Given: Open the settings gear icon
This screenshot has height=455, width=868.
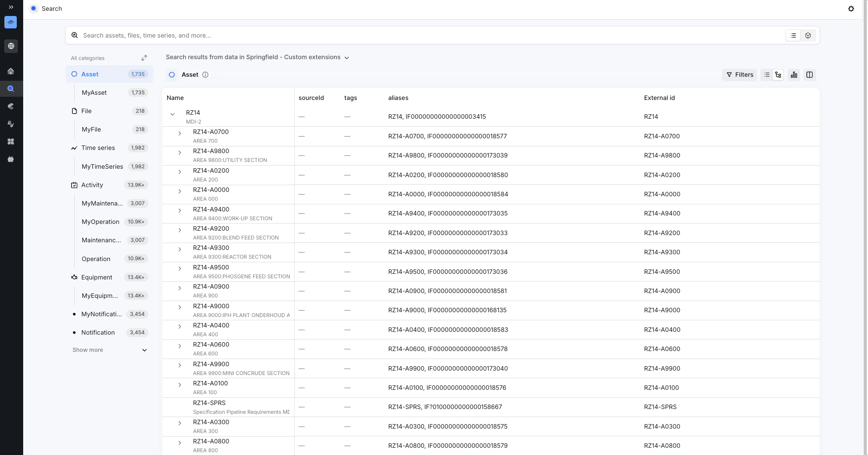Looking at the screenshot, I should (x=851, y=9).
